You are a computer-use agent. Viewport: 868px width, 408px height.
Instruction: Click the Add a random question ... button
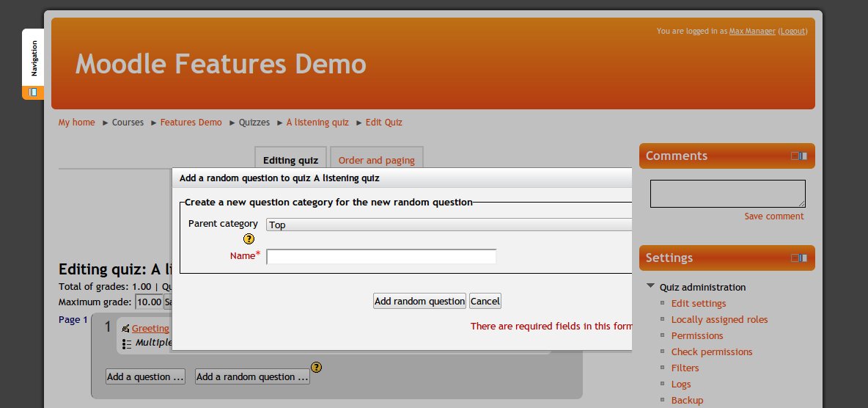pos(252,376)
